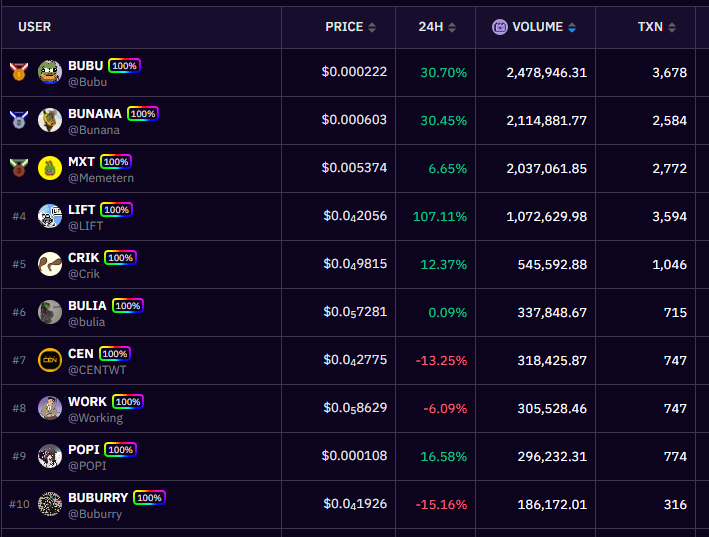Screen dimensions: 709x537
Task: Click the BUBURRY token avatar icon
Action: tap(50, 504)
